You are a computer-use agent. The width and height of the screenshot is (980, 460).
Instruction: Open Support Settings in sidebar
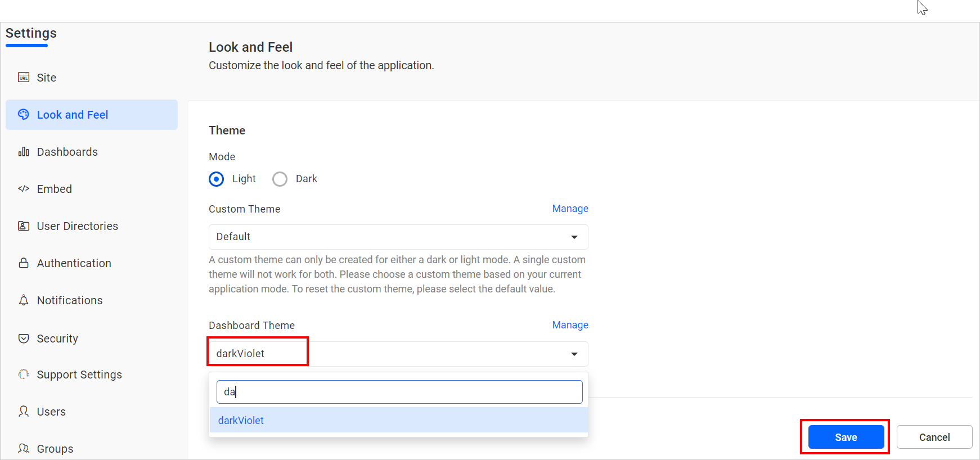pos(79,375)
